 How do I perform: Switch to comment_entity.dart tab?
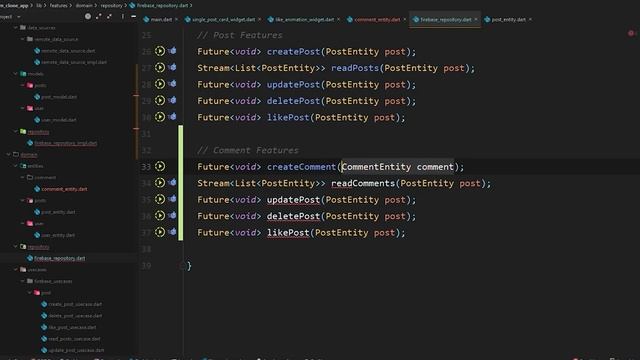click(x=377, y=19)
